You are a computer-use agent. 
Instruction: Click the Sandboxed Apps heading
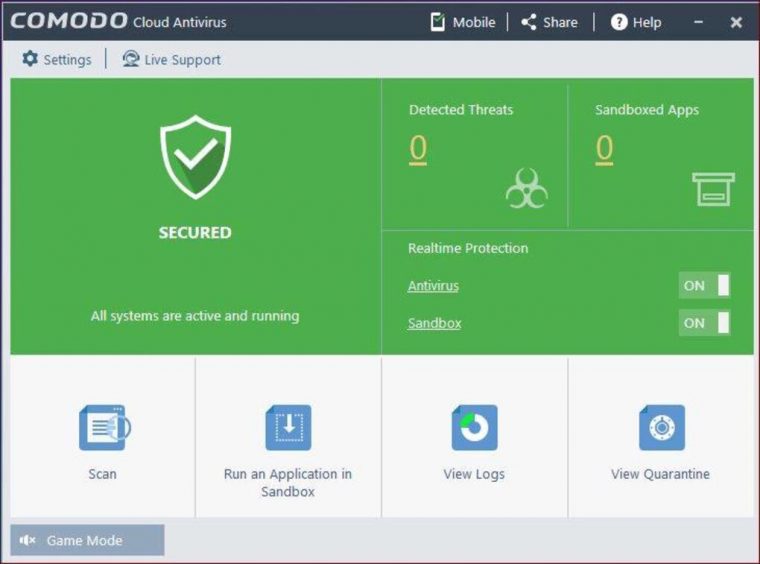[x=647, y=110]
